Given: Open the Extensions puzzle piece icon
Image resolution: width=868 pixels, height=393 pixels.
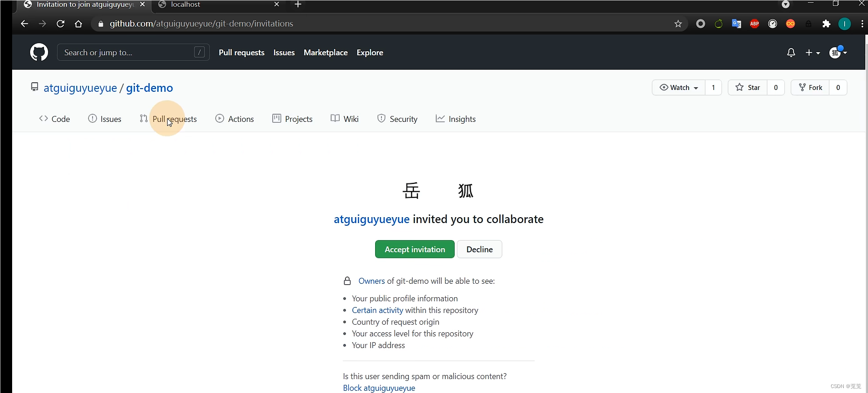Looking at the screenshot, I should click(x=826, y=24).
